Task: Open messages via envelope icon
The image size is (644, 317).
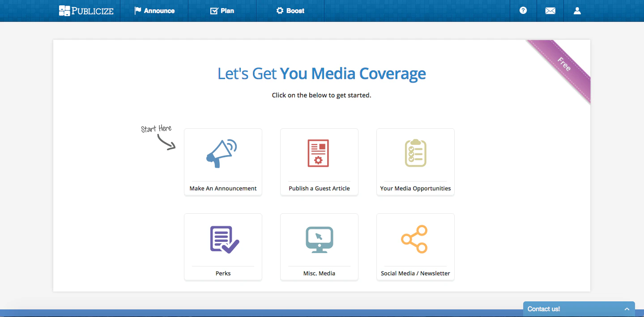Action: click(550, 11)
